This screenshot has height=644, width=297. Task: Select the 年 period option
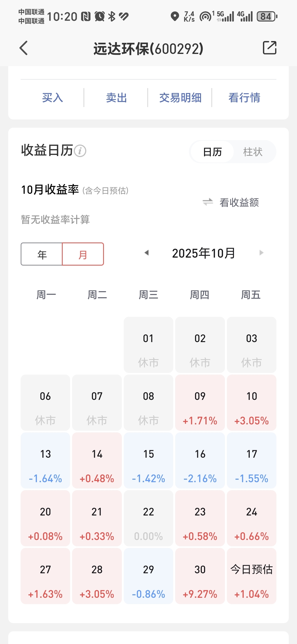(x=42, y=254)
